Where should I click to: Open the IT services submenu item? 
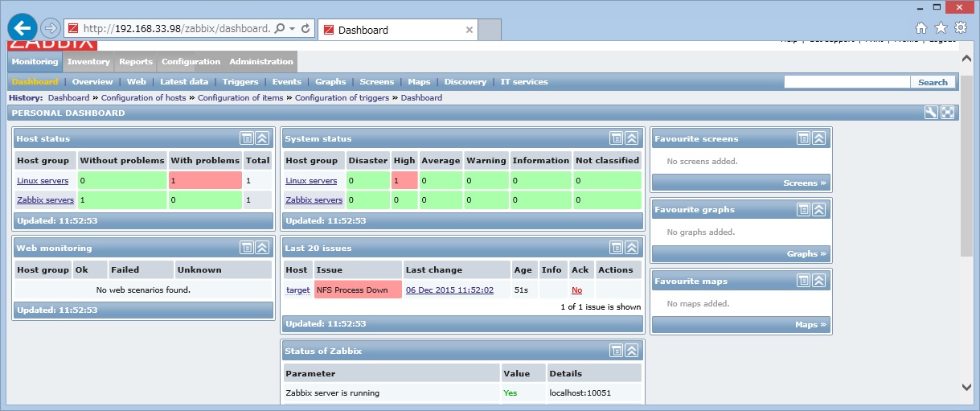coord(524,82)
